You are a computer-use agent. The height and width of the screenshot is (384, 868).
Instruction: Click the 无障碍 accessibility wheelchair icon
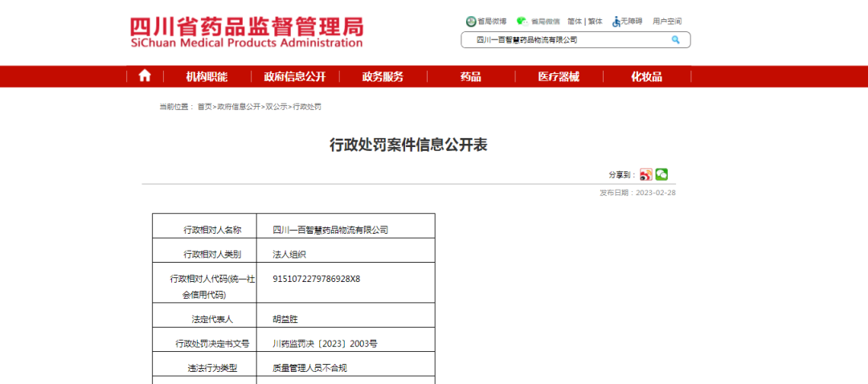tap(616, 22)
